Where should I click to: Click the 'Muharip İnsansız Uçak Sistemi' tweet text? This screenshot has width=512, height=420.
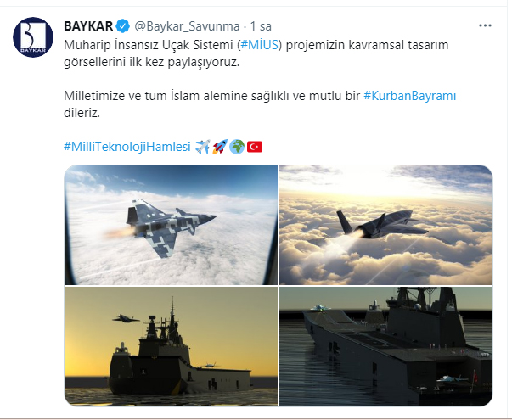pos(150,45)
